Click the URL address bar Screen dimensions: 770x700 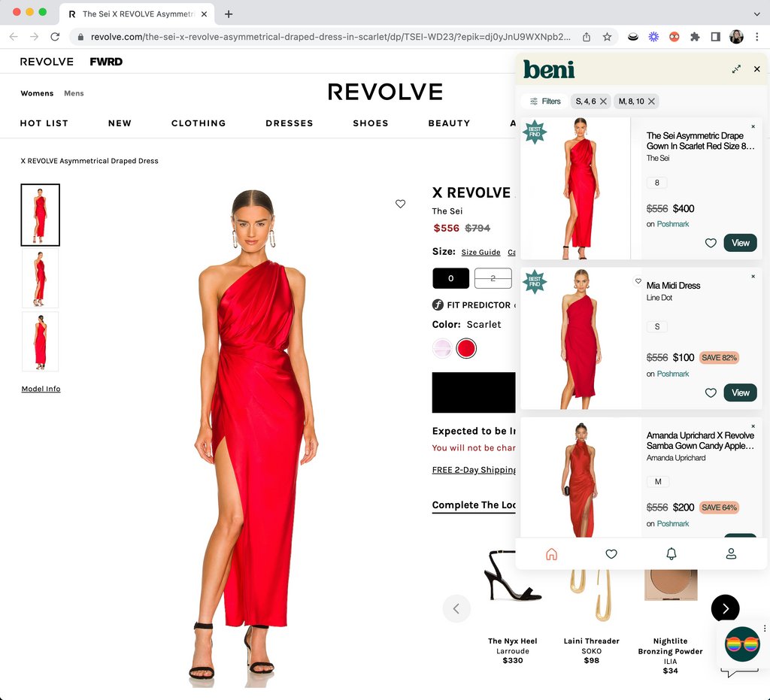331,37
